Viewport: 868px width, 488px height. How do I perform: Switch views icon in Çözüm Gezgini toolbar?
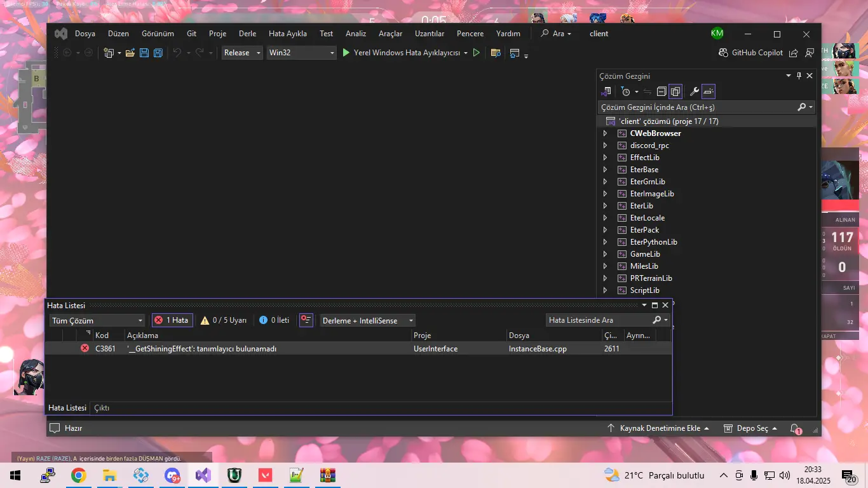(x=607, y=91)
